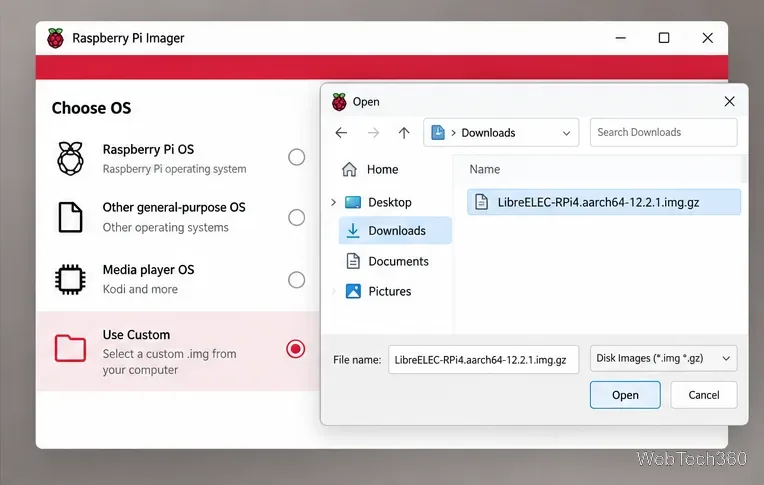Click the breadcrumb chevron before Downloads
Screen dimensions: 764x485
(x=453, y=133)
